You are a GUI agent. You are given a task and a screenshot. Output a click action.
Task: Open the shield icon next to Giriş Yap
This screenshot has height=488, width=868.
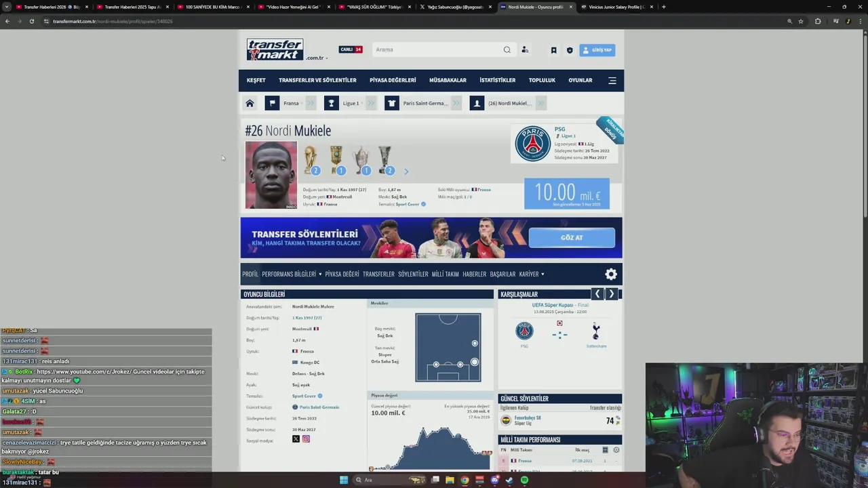[570, 50]
